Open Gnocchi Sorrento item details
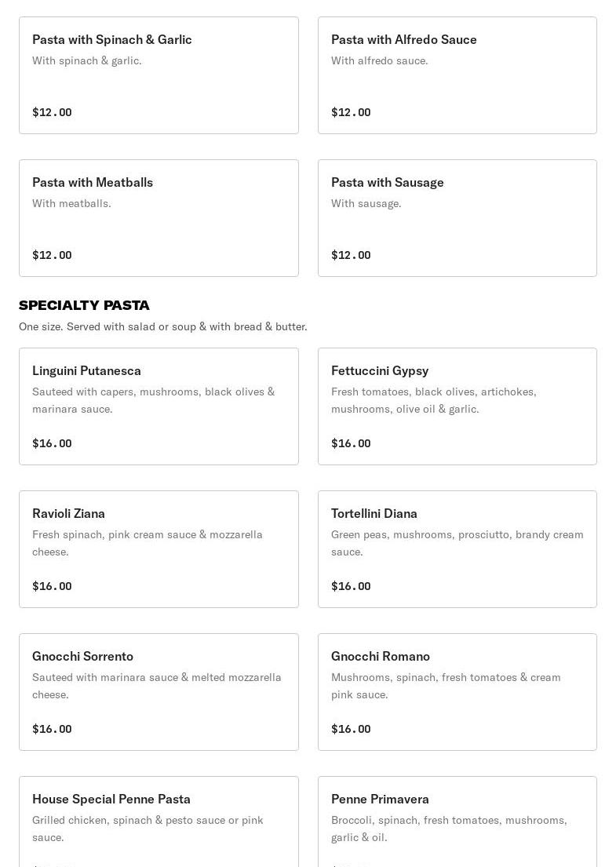The image size is (616, 867). click(x=159, y=692)
